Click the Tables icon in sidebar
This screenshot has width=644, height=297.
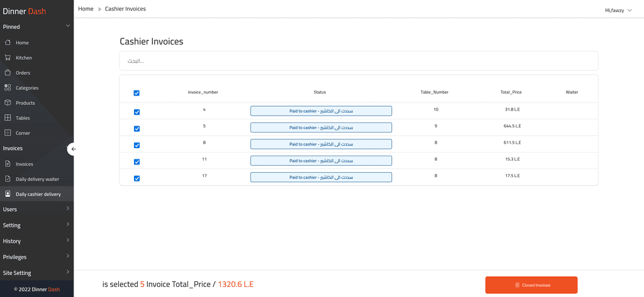click(8, 118)
